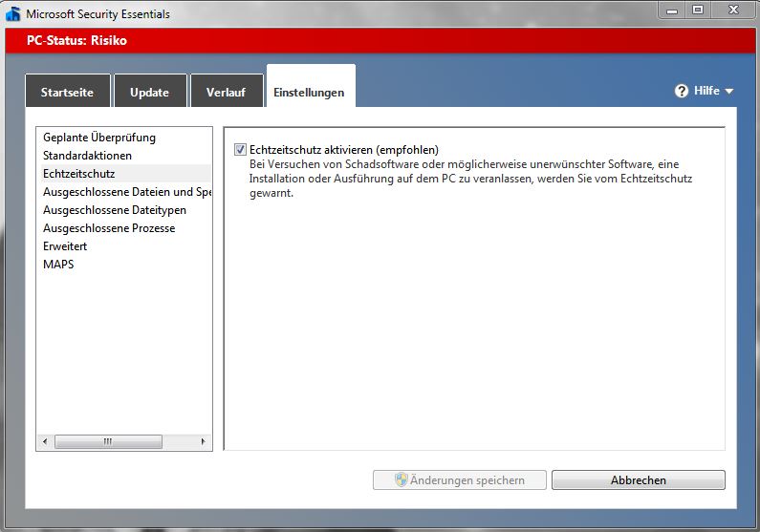Viewport: 760px width, 532px height.
Task: Switch to the Startseite tab
Action: click(x=67, y=91)
